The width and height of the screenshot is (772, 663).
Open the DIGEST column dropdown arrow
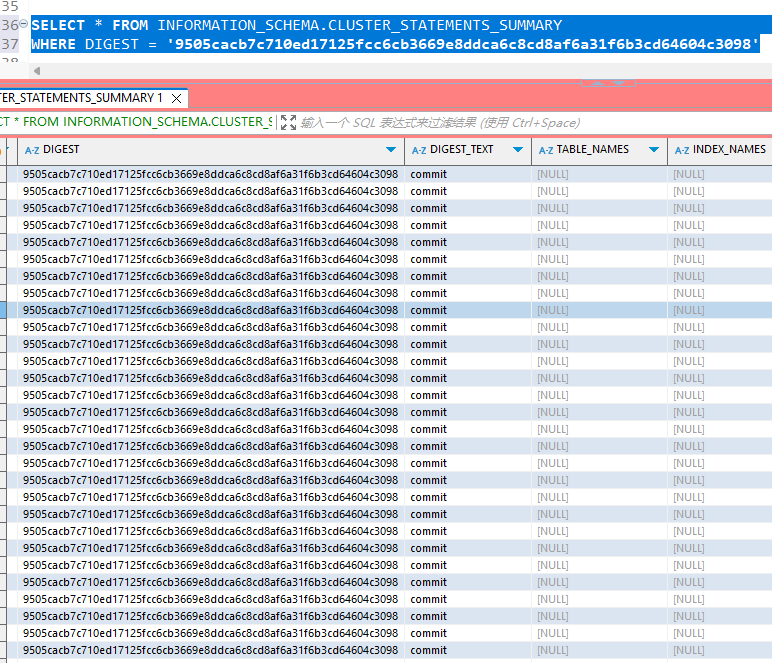click(390, 150)
